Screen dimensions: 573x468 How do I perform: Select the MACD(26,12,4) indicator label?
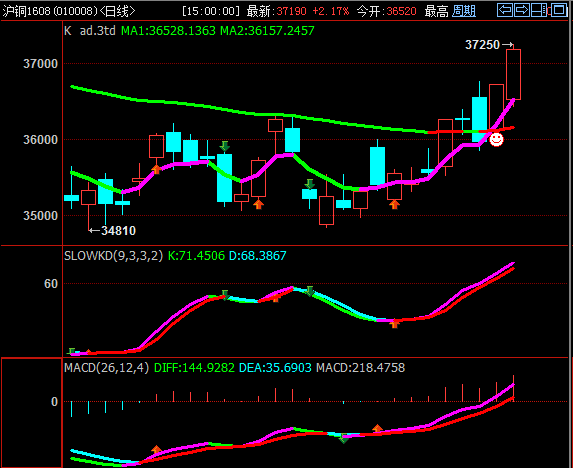click(106, 368)
